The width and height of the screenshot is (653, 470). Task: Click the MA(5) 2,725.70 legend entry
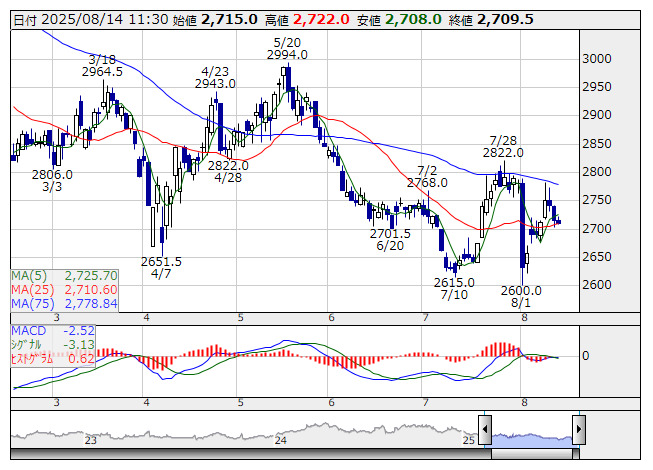pyautogui.click(x=64, y=276)
